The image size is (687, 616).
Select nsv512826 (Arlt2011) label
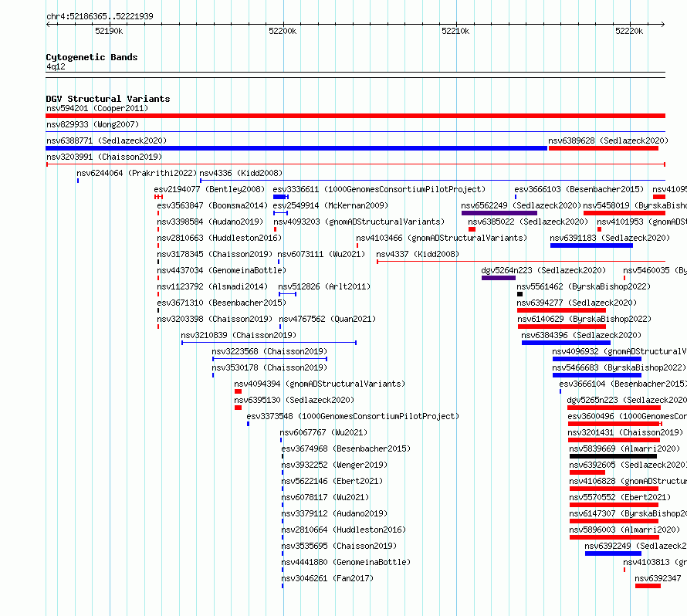[324, 286]
